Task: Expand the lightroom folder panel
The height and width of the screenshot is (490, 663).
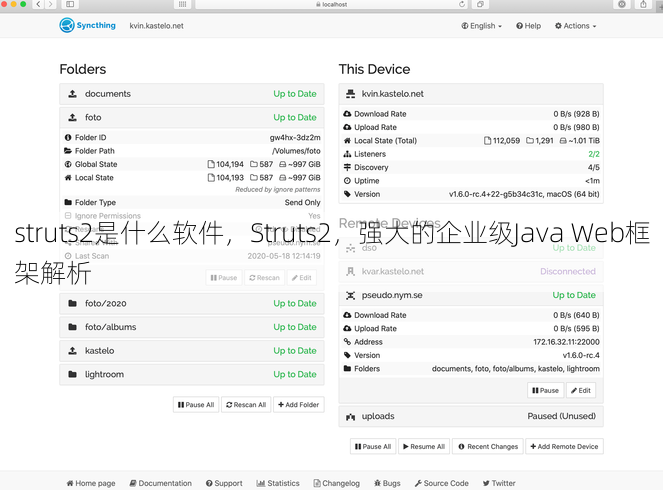Action: pyautogui.click(x=192, y=375)
